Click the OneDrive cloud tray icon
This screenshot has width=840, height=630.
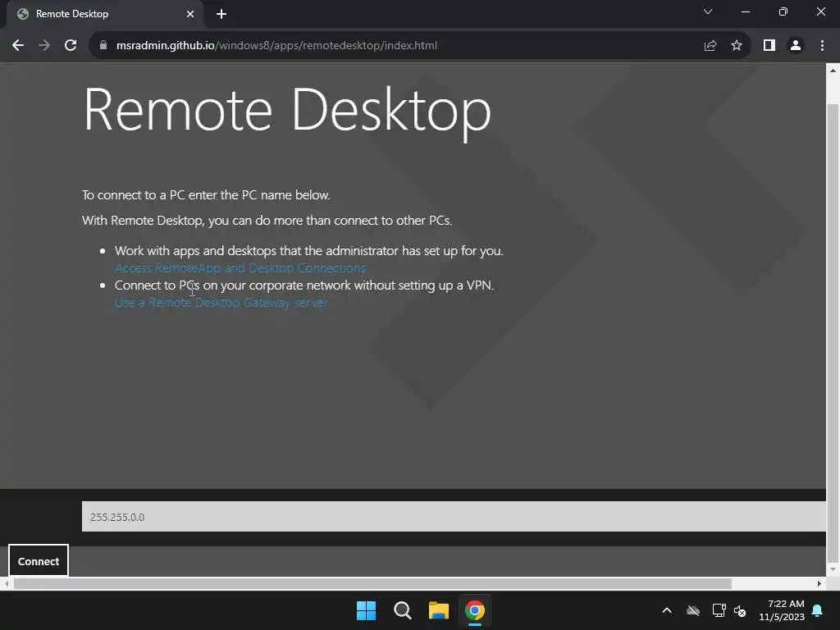click(x=693, y=610)
